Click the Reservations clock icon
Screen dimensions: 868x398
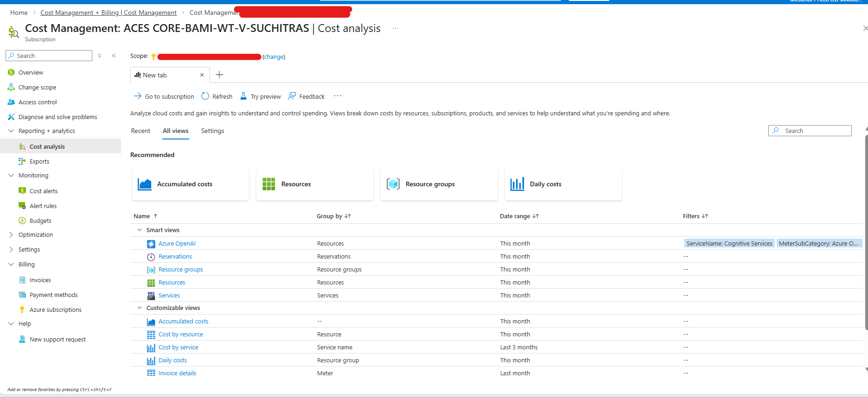(151, 257)
